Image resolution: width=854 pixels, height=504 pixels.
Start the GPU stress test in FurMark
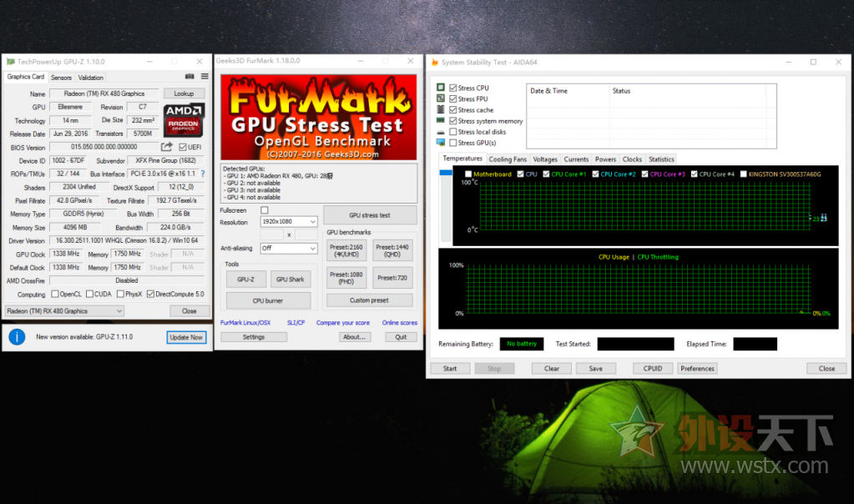point(370,215)
